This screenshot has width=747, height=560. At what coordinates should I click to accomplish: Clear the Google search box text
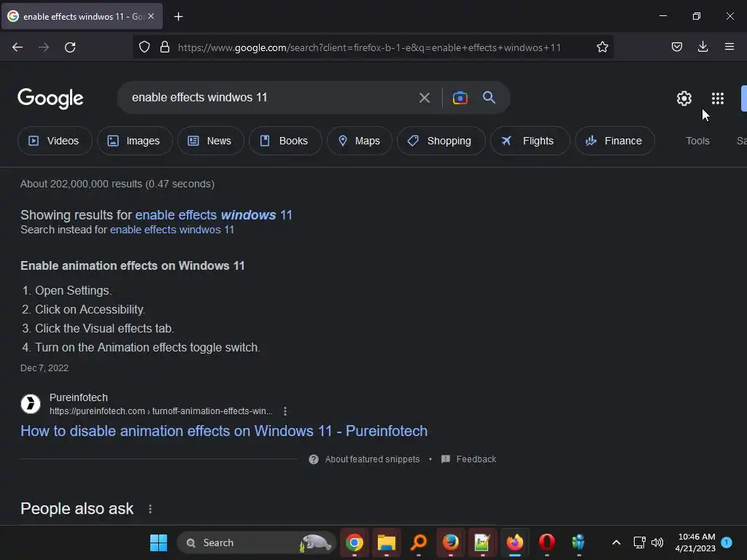click(x=424, y=98)
